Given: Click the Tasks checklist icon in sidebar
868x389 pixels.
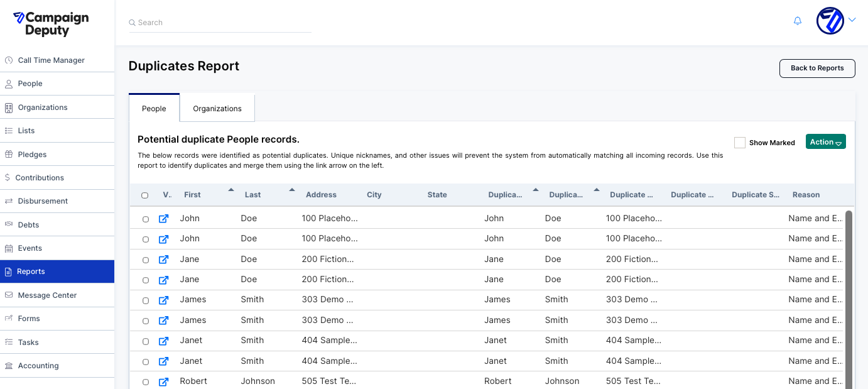Looking at the screenshot, I should pyautogui.click(x=9, y=342).
